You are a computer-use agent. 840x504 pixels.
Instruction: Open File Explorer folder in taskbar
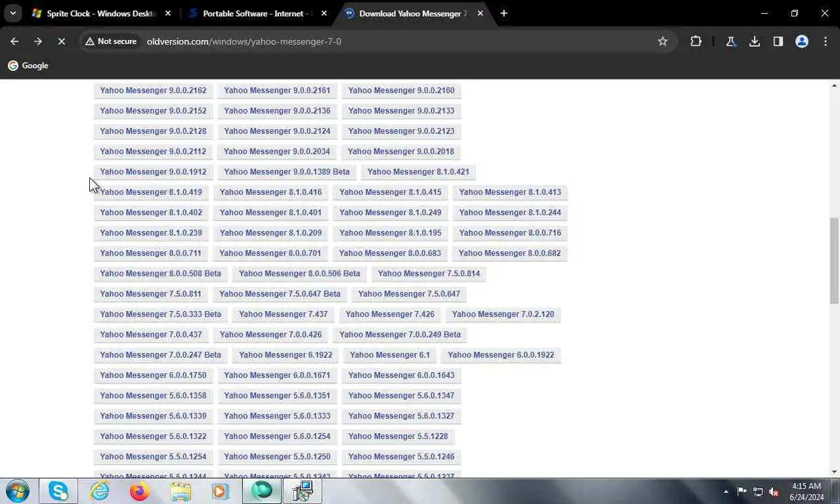pos(180,491)
